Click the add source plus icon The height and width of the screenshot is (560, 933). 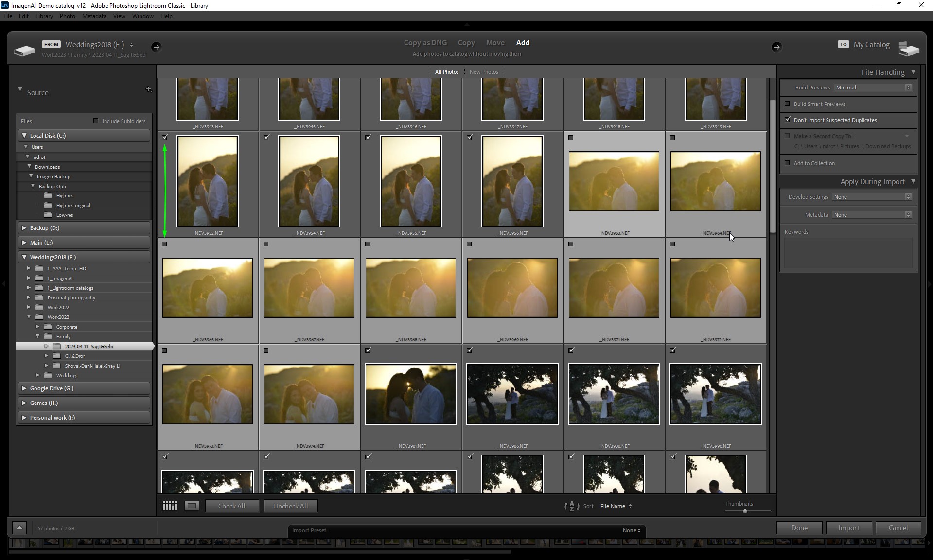pos(148,89)
